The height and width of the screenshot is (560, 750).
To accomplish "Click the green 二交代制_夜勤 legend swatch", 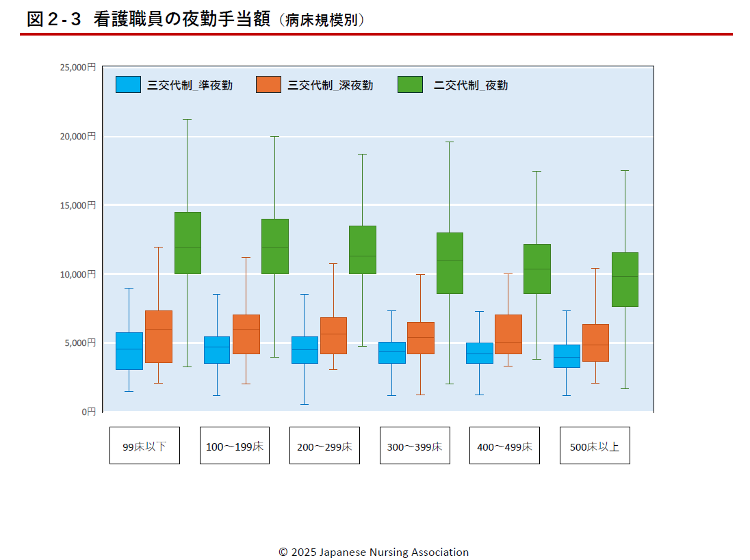I will [x=410, y=85].
